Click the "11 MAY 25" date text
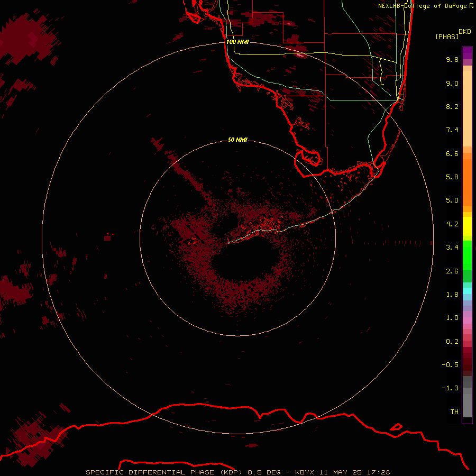Image resolution: width=476 pixels, height=476 pixels. (x=340, y=472)
